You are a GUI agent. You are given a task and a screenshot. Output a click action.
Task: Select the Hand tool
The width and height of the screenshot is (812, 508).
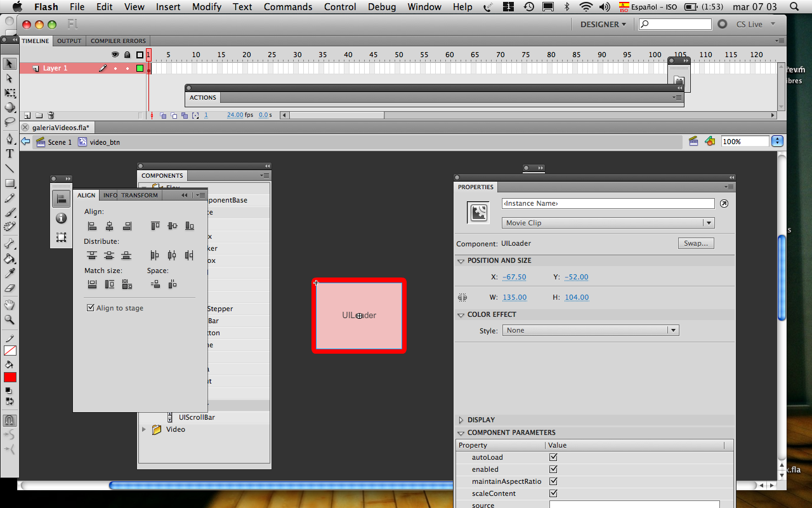(x=10, y=305)
